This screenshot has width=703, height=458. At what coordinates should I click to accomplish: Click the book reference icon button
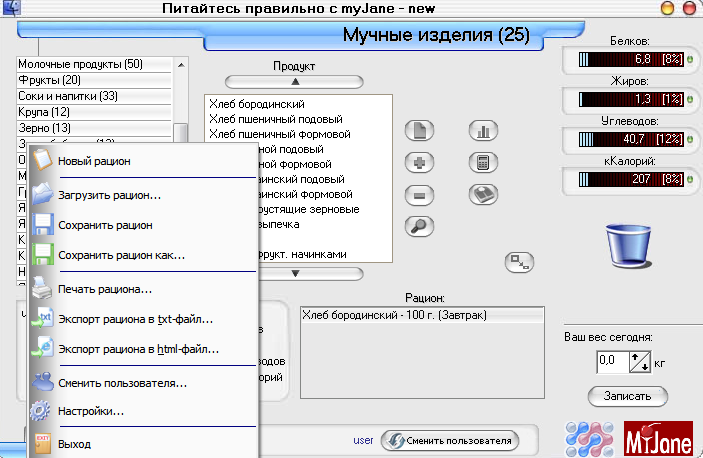[x=483, y=194]
